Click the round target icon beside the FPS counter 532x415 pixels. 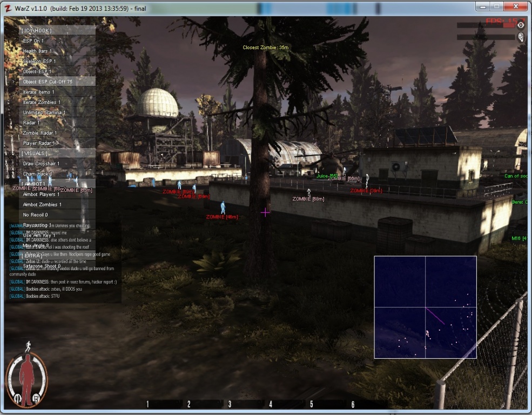click(x=521, y=25)
